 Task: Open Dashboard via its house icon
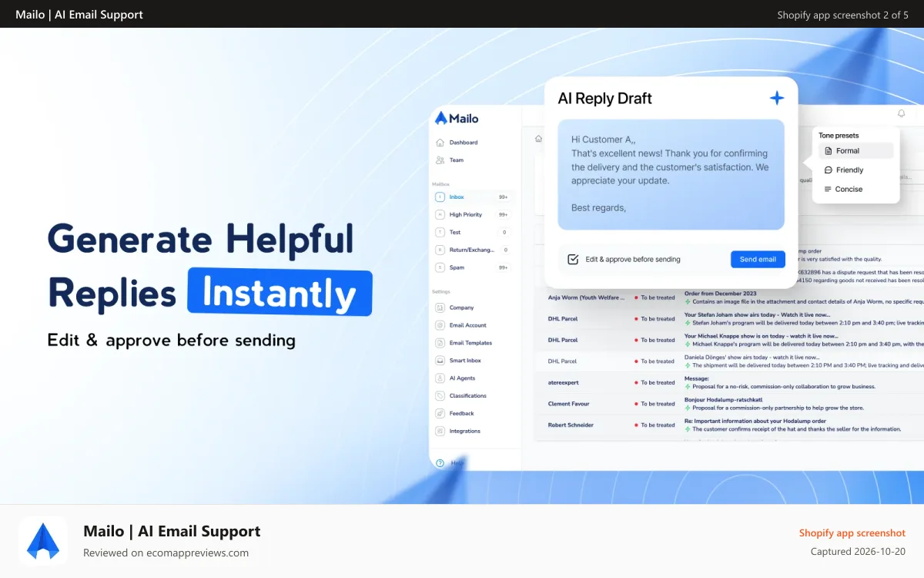[440, 143]
